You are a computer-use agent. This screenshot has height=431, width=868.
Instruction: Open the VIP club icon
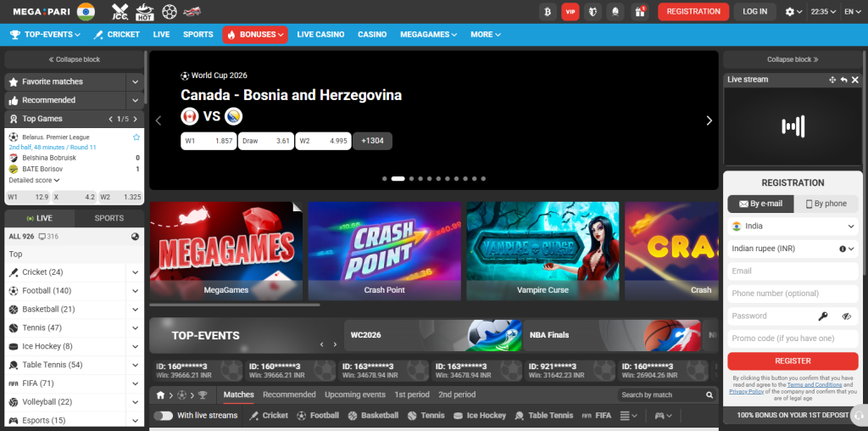(570, 12)
